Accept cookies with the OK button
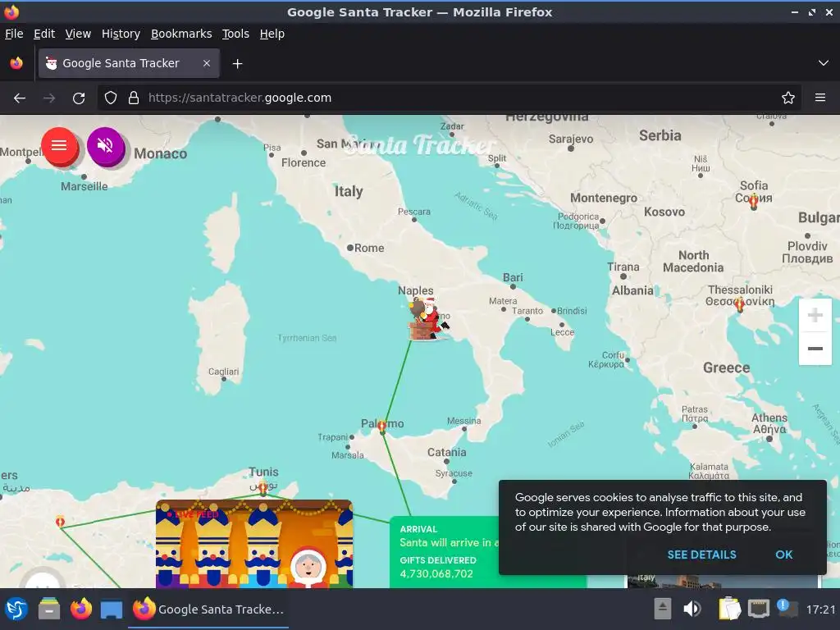 [783, 555]
